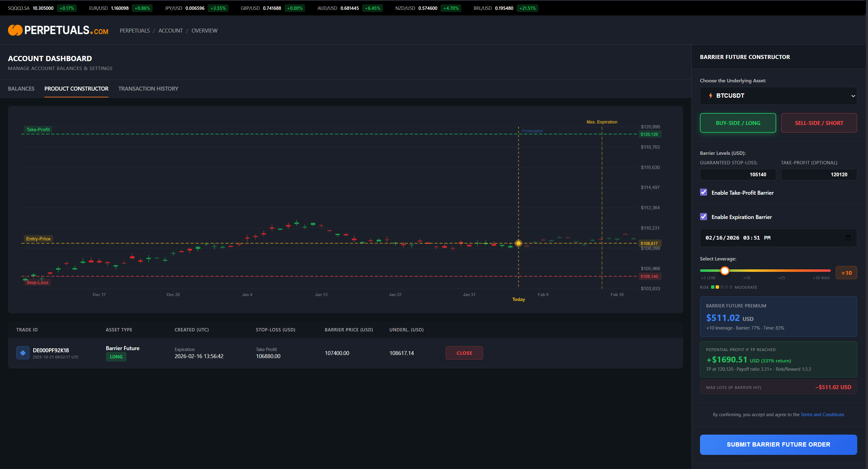Open the Terms and Conditions link
This screenshot has height=469, width=868.
[x=822, y=414]
